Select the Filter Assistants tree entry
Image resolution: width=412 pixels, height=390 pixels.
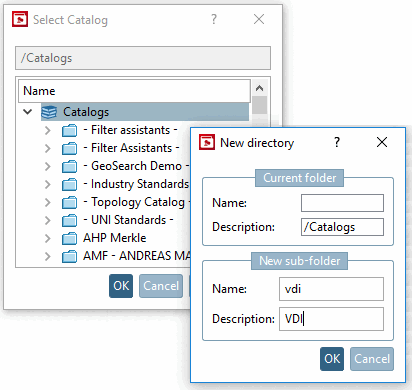click(x=131, y=148)
